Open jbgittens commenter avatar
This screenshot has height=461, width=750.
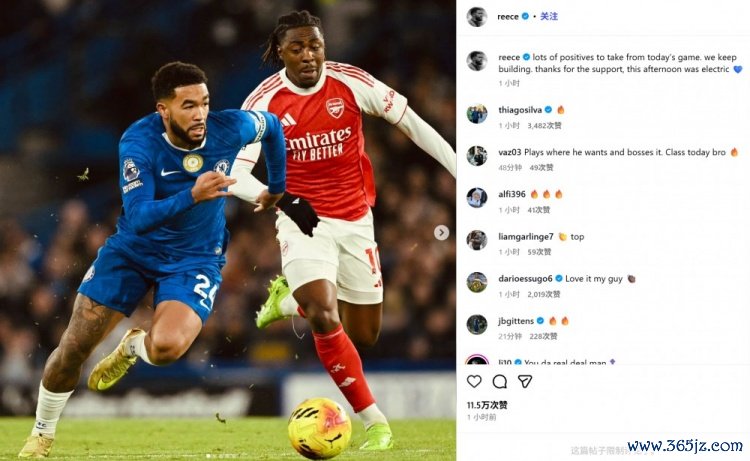[477, 324]
